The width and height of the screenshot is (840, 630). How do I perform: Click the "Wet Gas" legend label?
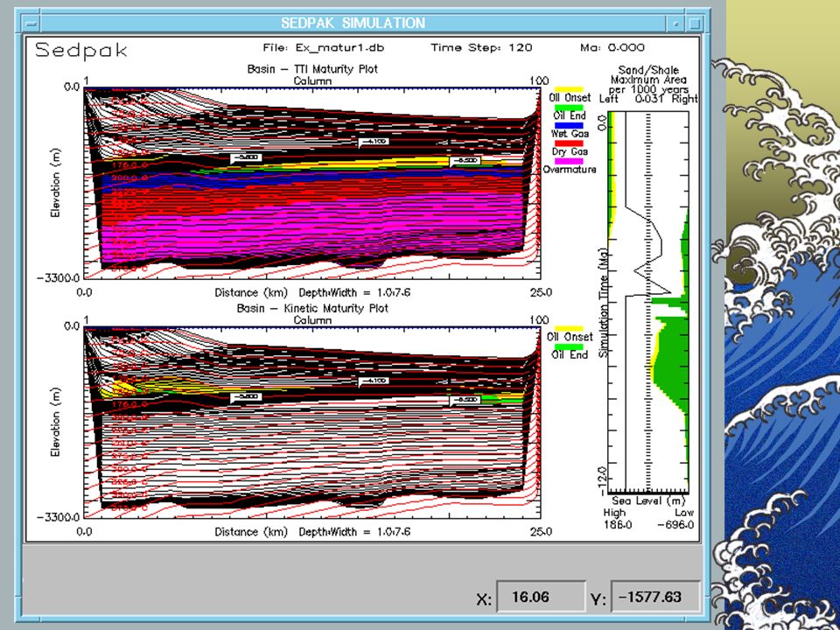[x=570, y=133]
